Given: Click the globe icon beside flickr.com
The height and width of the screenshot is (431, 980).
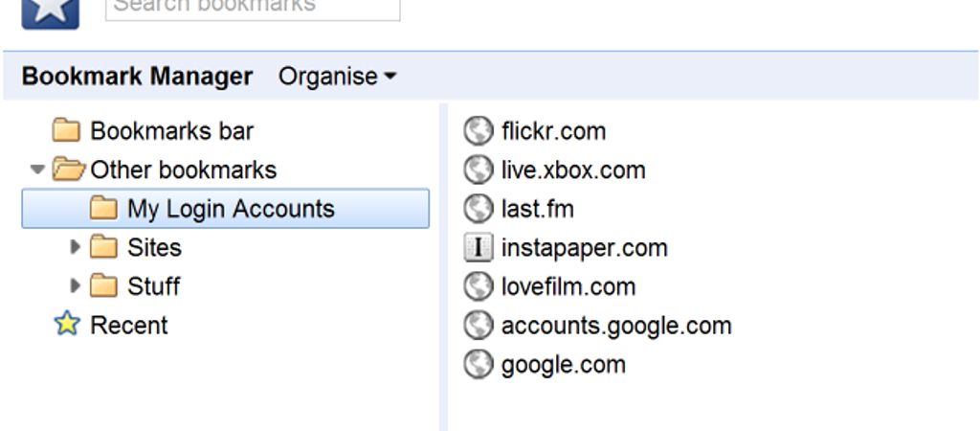Looking at the screenshot, I should pyautogui.click(x=479, y=131).
